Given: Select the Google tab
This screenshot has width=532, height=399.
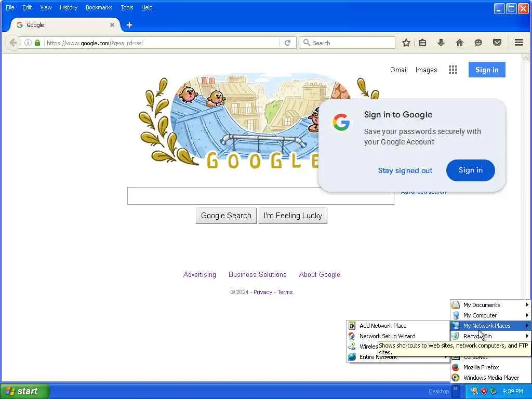Looking at the screenshot, I should [x=64, y=25].
